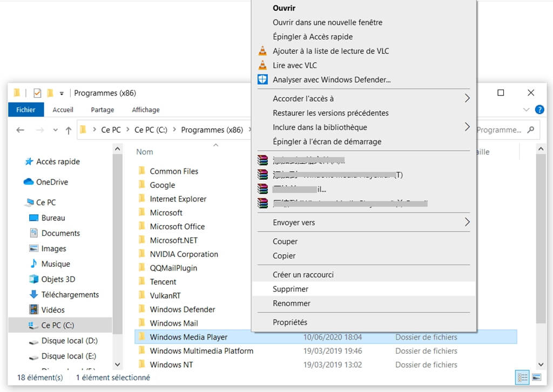553x392 pixels.
Task: Click the help question mark icon
Action: (539, 110)
